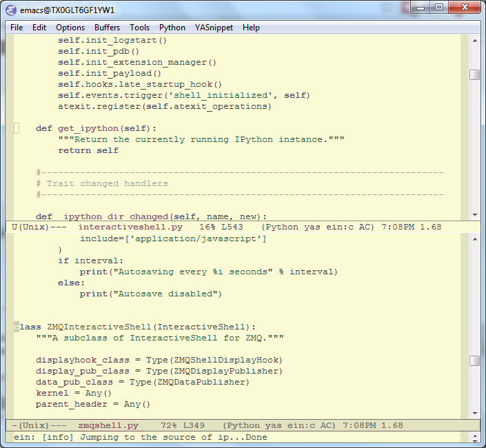Screen dimensions: 486x448
Task: Click "include=['application/javascript']" line
Action: 173,239
